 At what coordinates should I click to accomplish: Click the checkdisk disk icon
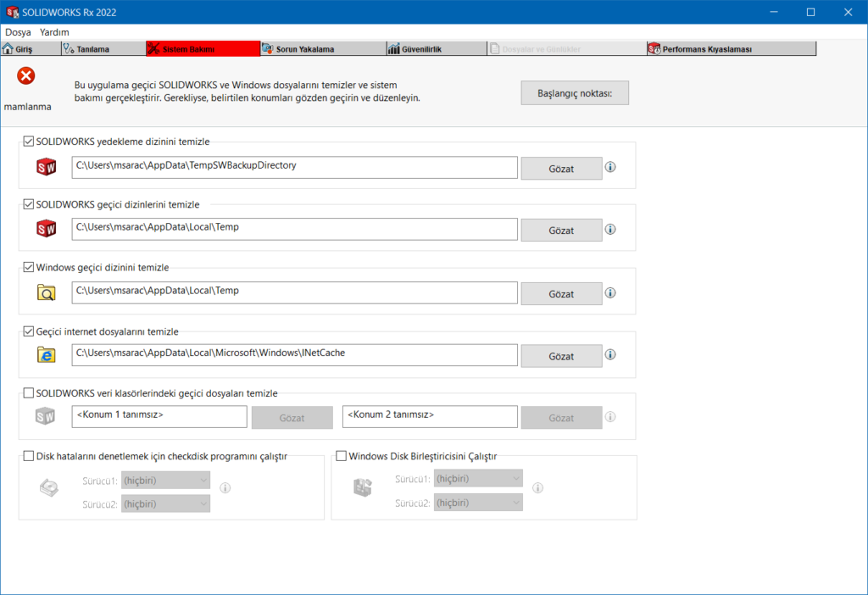(x=48, y=488)
